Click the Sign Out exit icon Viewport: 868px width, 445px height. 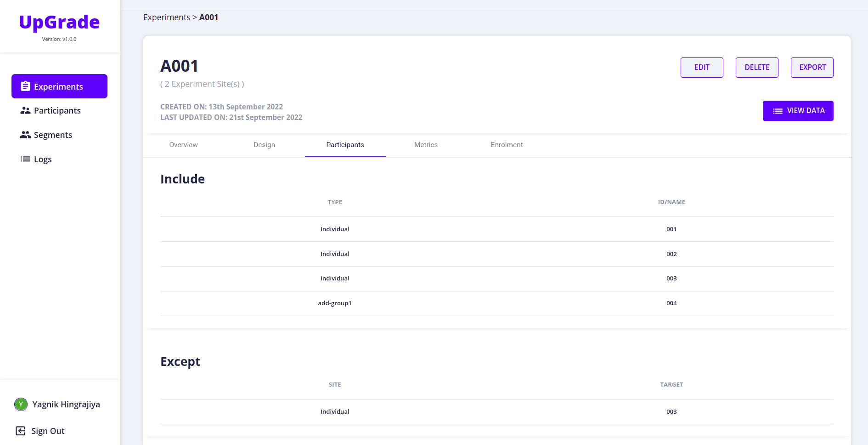tap(21, 431)
